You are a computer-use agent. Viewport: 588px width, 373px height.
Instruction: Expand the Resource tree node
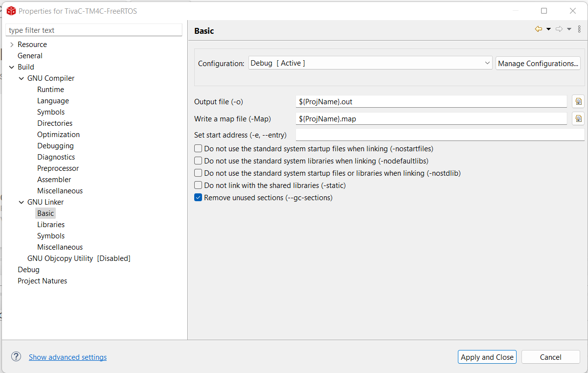coord(12,45)
